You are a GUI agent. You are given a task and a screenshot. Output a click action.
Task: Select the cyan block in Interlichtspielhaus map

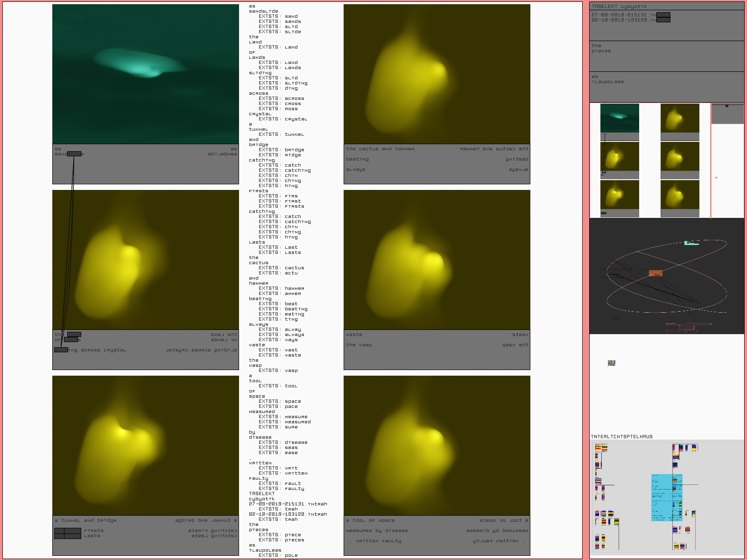coord(666,497)
